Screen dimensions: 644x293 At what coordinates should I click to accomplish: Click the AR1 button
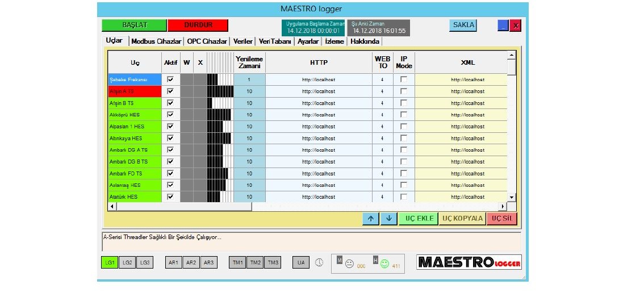tap(174, 262)
